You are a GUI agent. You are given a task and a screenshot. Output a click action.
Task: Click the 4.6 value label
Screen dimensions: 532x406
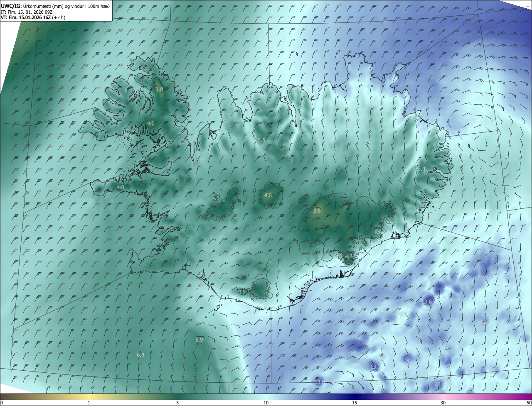point(215,198)
